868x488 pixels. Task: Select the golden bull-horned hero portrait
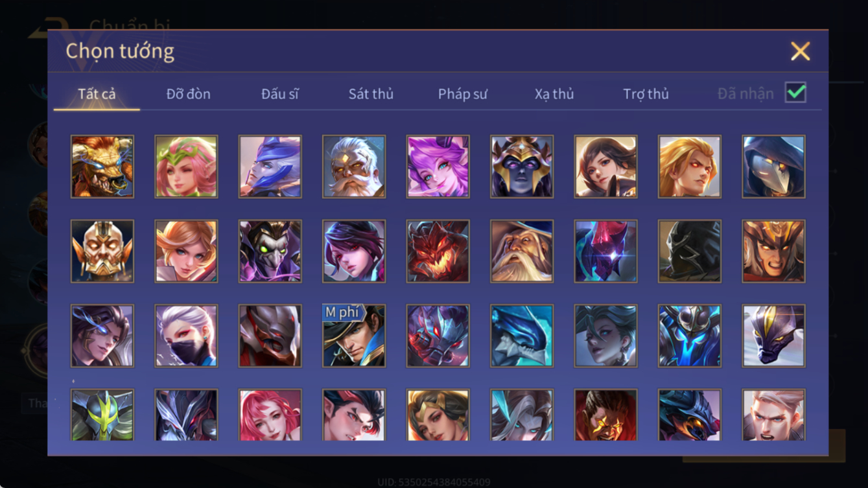102,167
